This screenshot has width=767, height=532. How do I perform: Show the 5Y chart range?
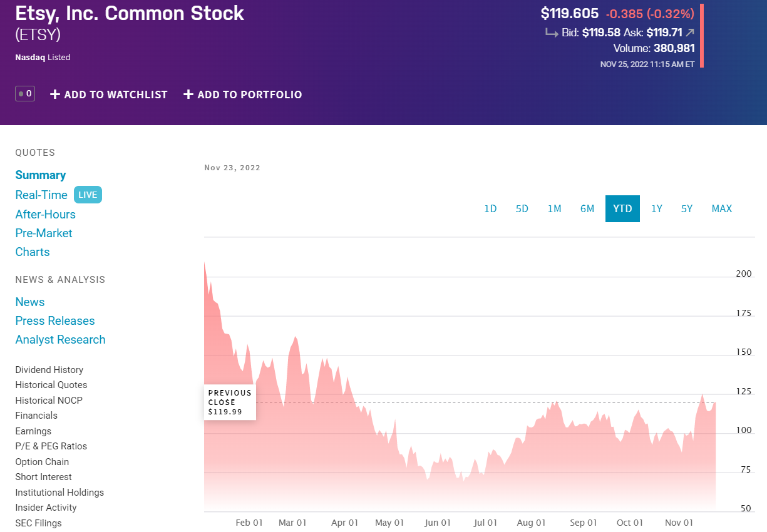687,208
